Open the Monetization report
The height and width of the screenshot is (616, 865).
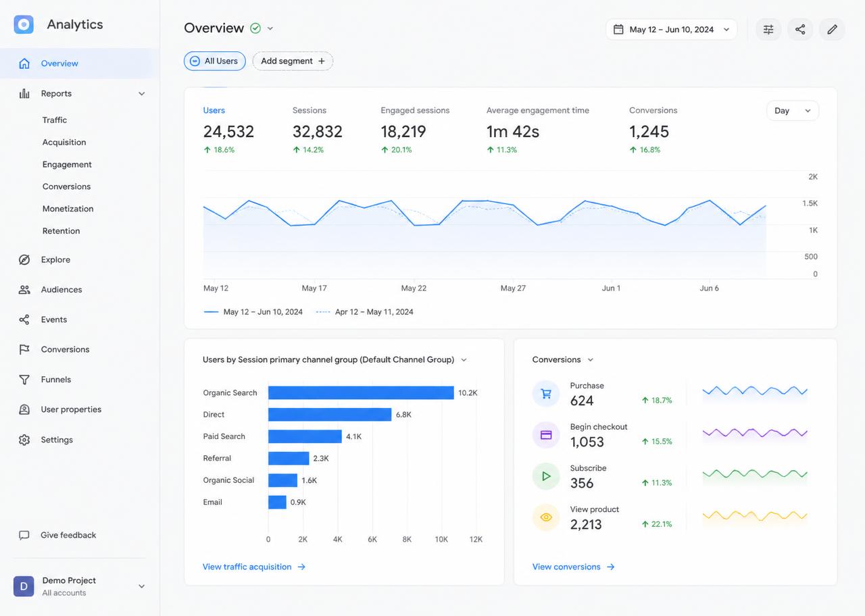coord(68,209)
